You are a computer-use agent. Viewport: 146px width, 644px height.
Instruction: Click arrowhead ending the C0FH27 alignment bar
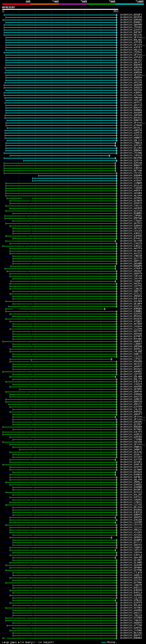click(x=112, y=359)
